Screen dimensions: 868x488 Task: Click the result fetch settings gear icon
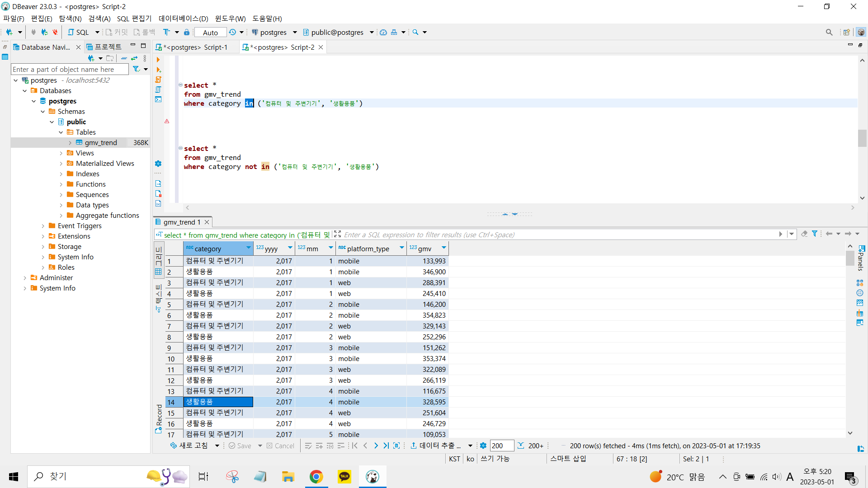(x=483, y=446)
